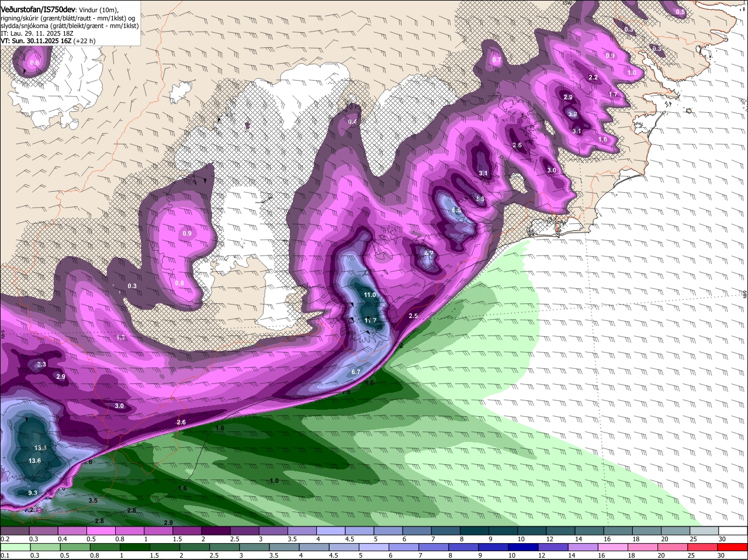Pick the darkest green 1 swatch in lower legend
The width and height of the screenshot is (748, 560).
(135, 547)
